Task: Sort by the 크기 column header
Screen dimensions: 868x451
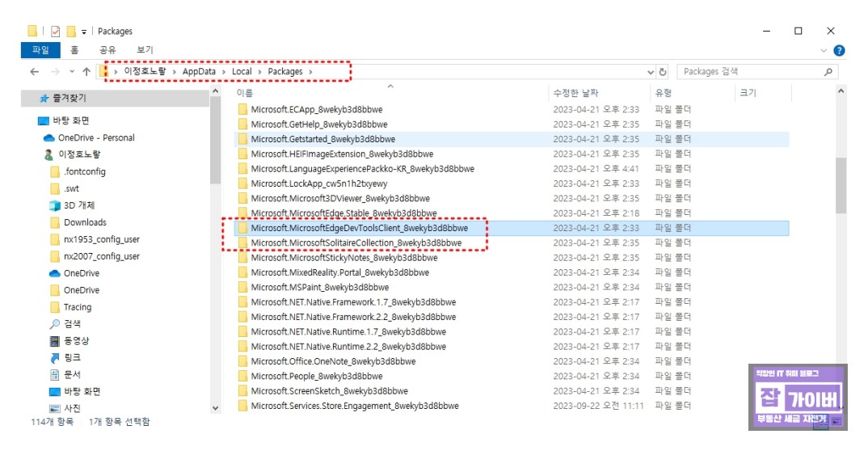Action: pos(748,93)
